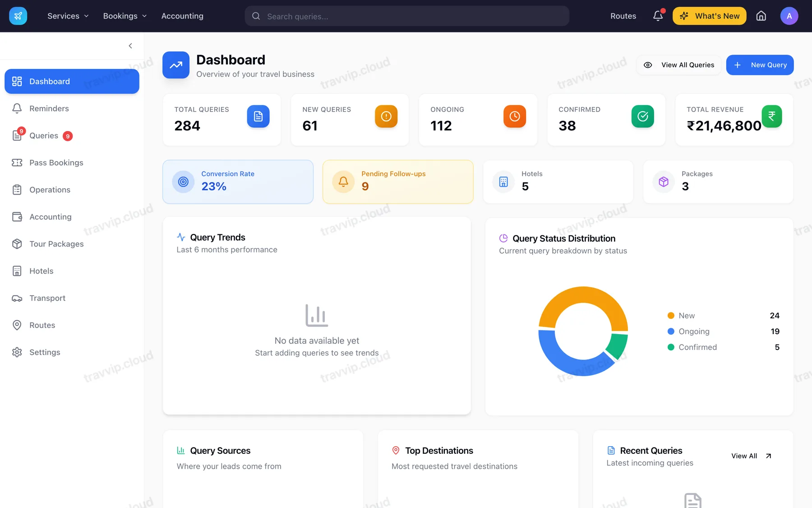The height and width of the screenshot is (508, 812).
Task: Select Reminders in the sidebar
Action: [x=72, y=108]
